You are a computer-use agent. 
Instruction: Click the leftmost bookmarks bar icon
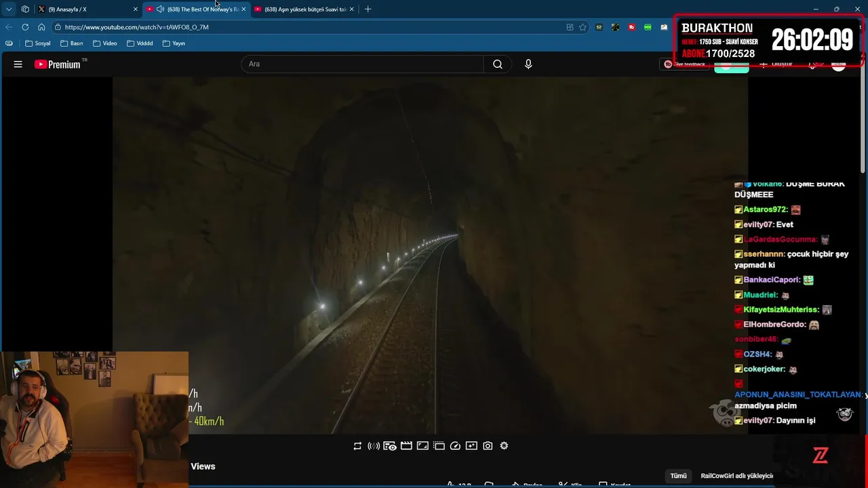click(9, 43)
